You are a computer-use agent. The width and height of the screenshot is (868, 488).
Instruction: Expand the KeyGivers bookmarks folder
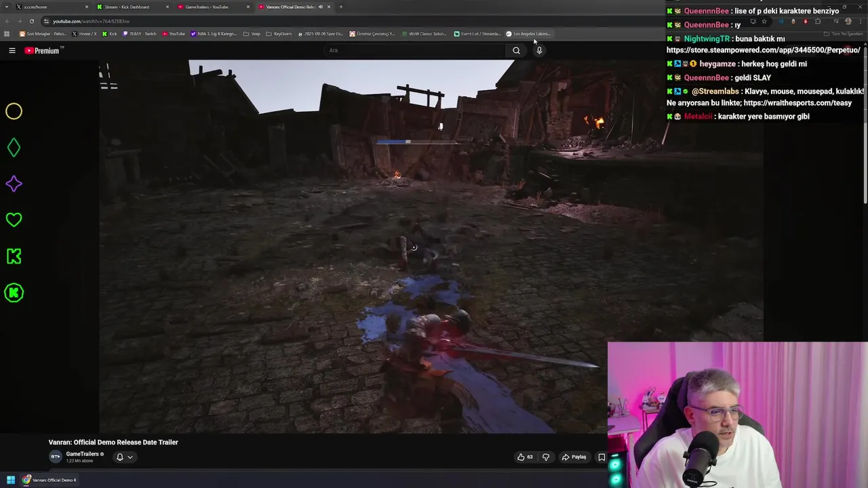(279, 34)
